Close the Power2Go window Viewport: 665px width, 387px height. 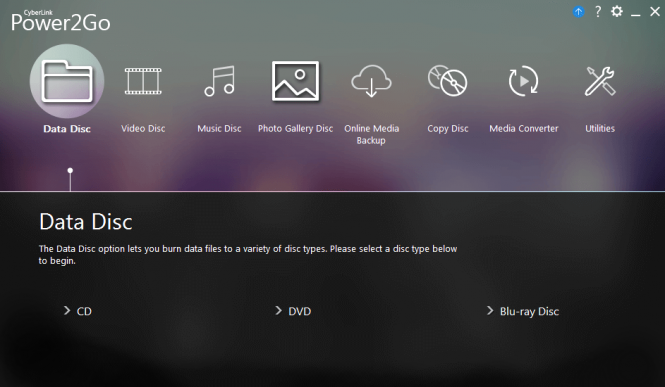pyautogui.click(x=655, y=12)
